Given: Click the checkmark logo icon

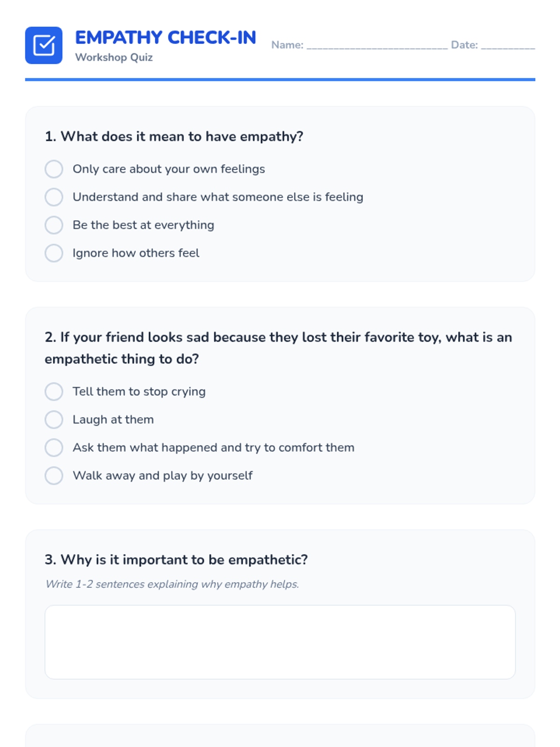Looking at the screenshot, I should pos(44,45).
